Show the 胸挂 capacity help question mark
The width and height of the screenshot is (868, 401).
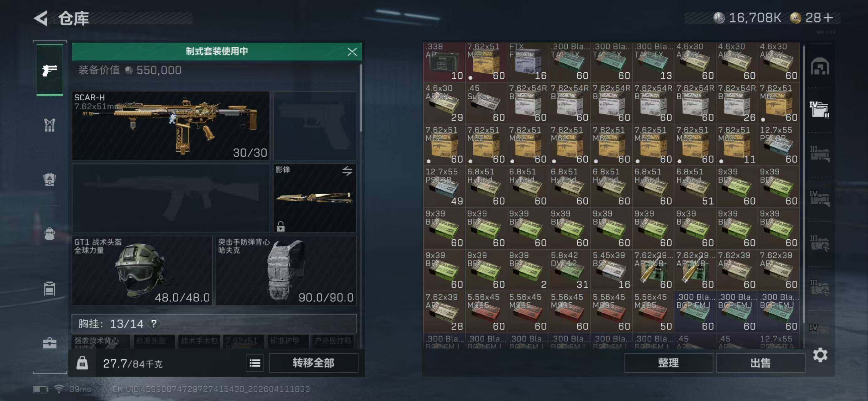pyautogui.click(x=154, y=324)
